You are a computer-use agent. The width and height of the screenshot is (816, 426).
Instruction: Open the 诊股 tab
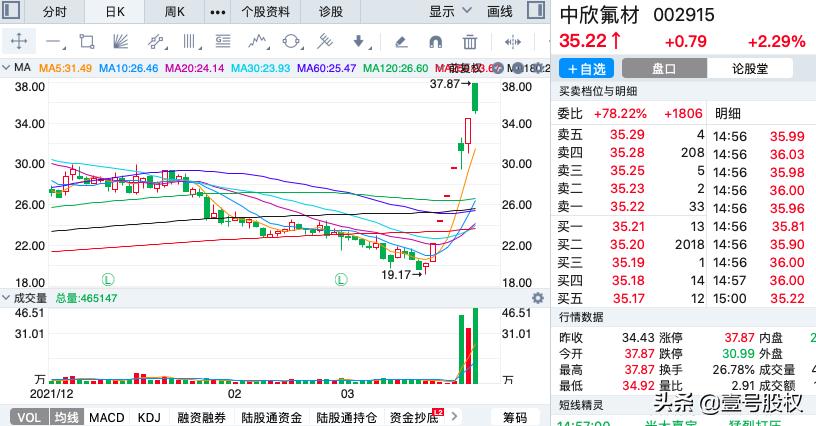(330, 11)
